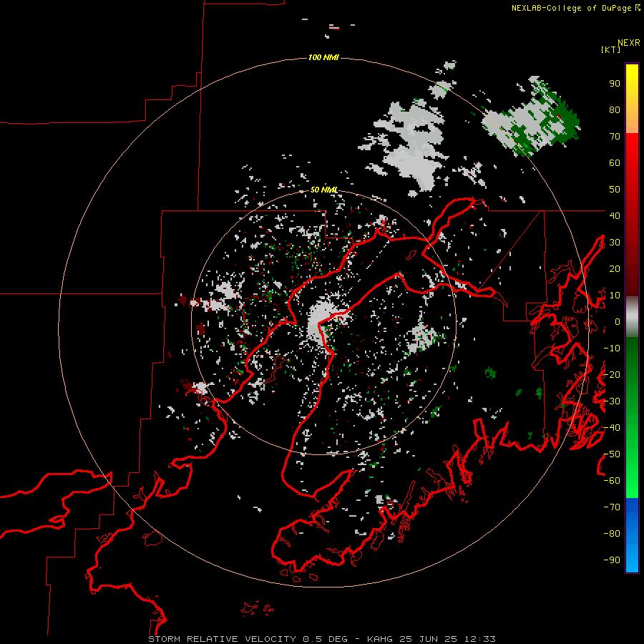Click the -40 value on the velocity scale
This screenshot has height=644, width=644.
click(x=612, y=428)
